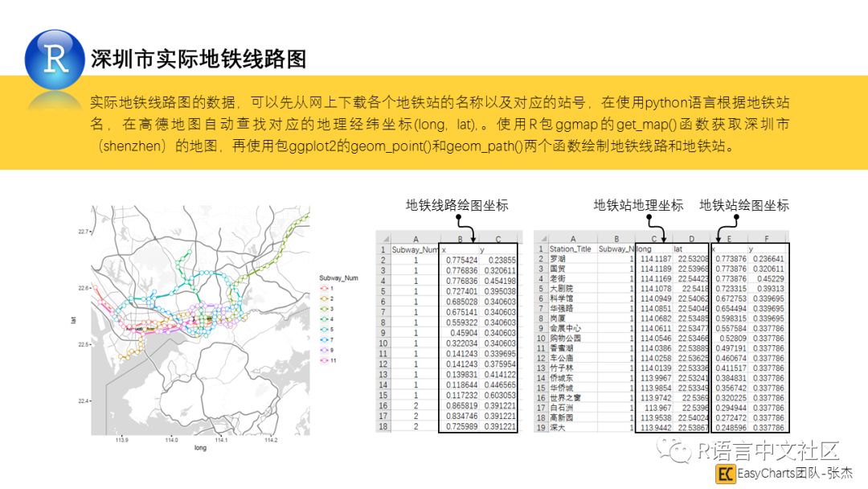Click cell value 0.248596
The height and width of the screenshot is (489, 868).
[x=730, y=428]
